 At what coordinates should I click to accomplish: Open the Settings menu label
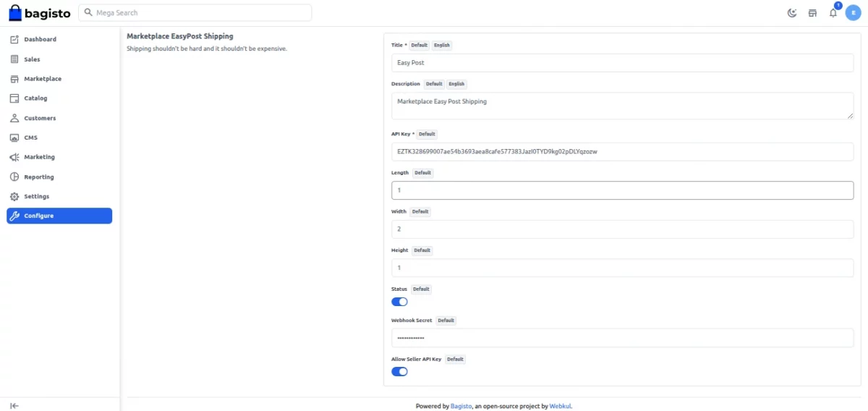point(36,196)
